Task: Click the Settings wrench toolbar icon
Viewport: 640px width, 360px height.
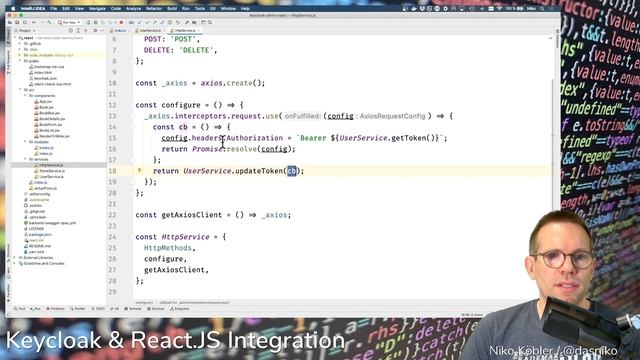Action: click(187, 22)
